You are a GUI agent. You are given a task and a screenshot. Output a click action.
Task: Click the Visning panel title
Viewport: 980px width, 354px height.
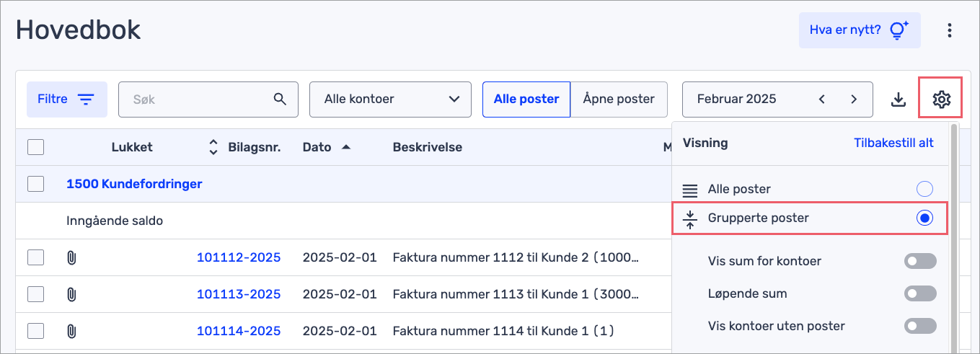(705, 143)
